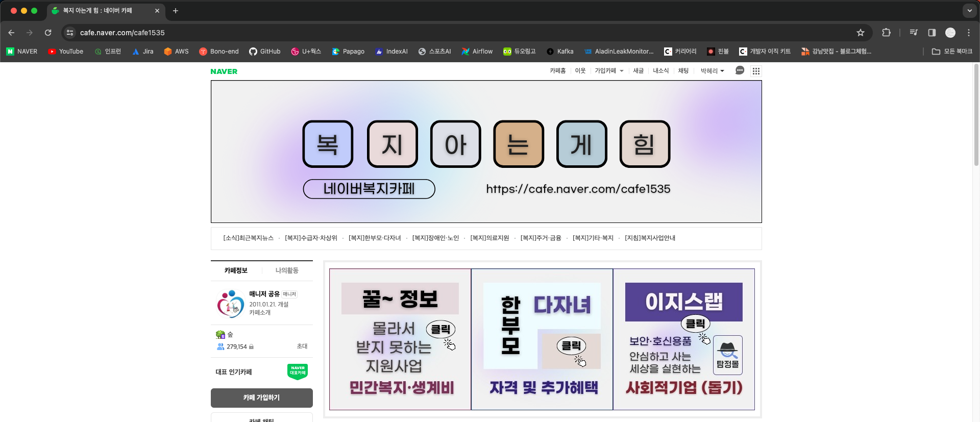Screen dimensions: 980x422
Task: Open the 모든 북마크 folder
Action: tap(952, 52)
